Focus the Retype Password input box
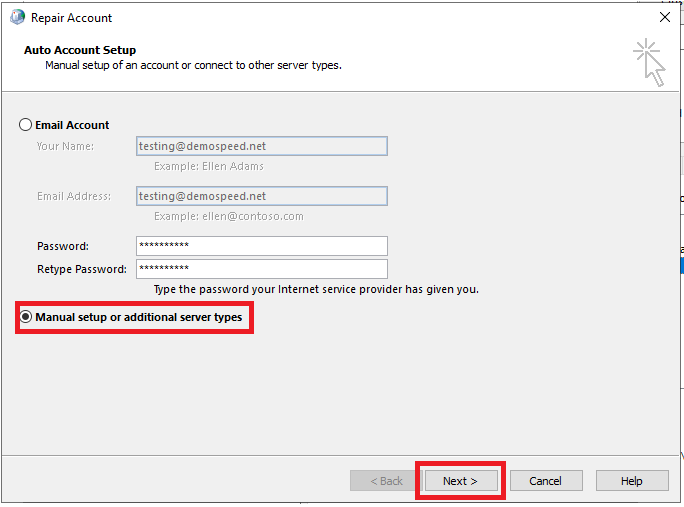684x507 pixels. click(x=261, y=269)
